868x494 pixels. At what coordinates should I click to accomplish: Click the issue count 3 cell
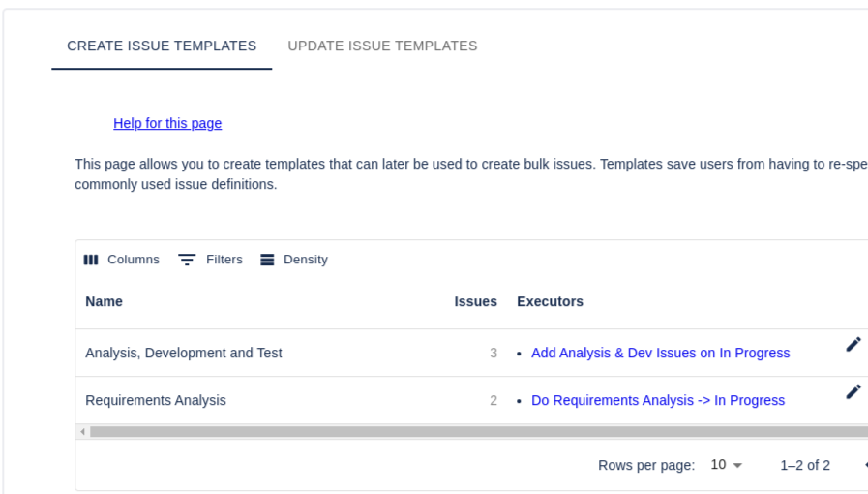pyautogui.click(x=494, y=353)
